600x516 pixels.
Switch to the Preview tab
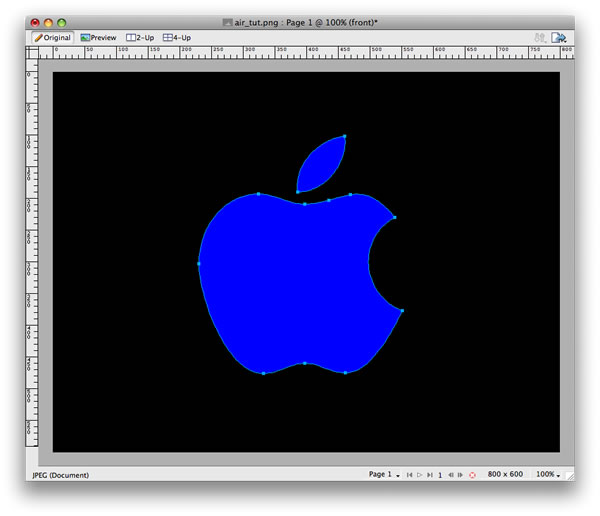tap(98, 38)
